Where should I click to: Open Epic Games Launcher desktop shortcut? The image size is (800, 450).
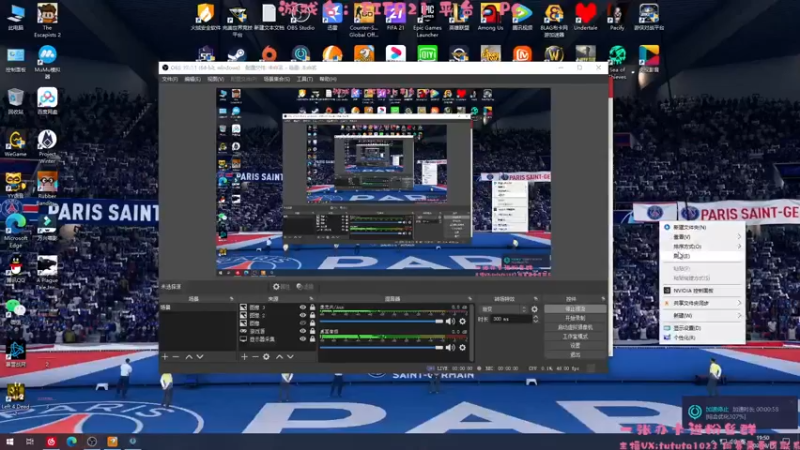pyautogui.click(x=427, y=20)
